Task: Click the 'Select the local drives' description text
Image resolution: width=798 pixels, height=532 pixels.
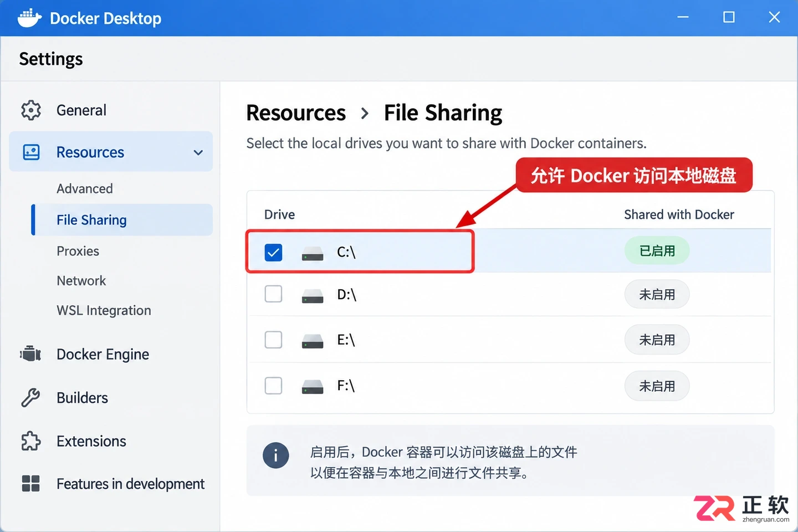Action: [x=446, y=144]
